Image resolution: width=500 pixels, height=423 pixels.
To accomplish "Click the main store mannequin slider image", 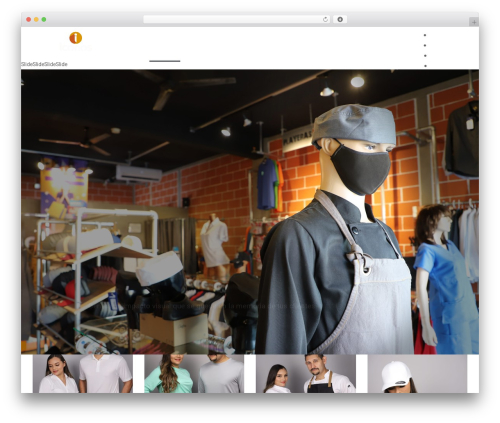I will tap(250, 212).
